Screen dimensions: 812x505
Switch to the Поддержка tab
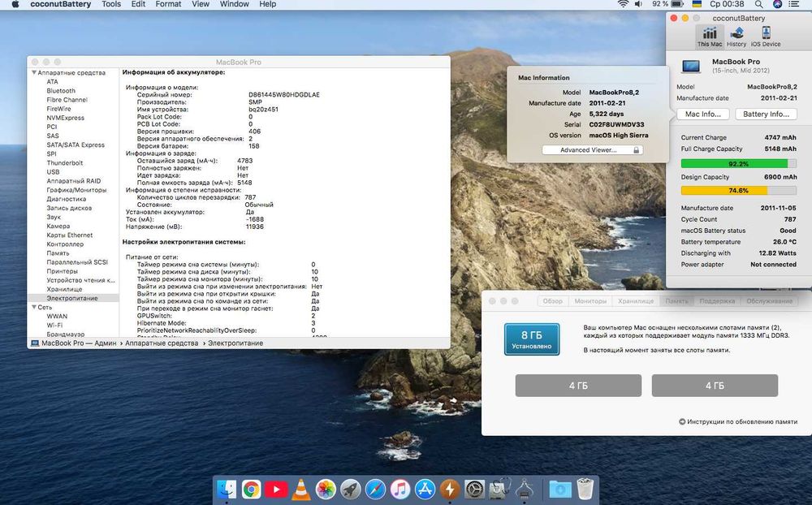coord(717,301)
